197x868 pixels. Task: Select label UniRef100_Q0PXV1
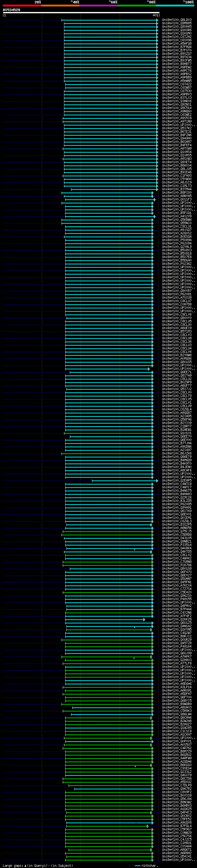click(x=177, y=742)
